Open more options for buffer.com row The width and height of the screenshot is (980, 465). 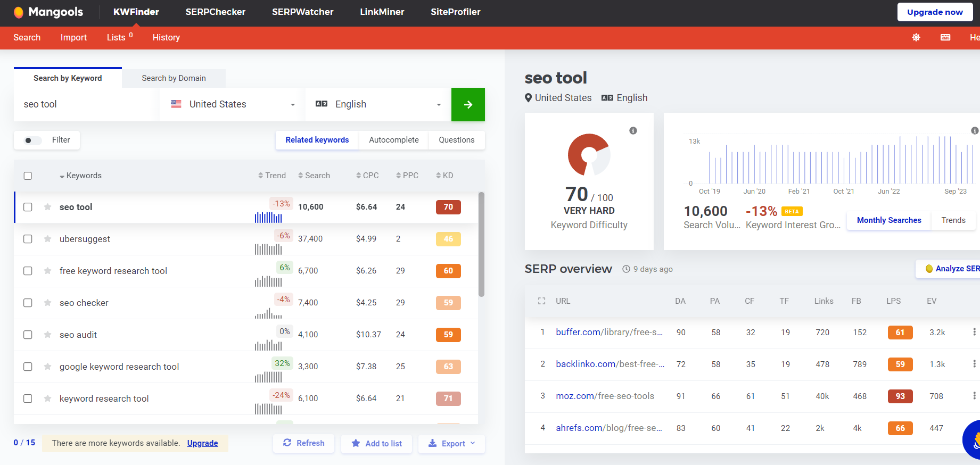[x=974, y=332]
